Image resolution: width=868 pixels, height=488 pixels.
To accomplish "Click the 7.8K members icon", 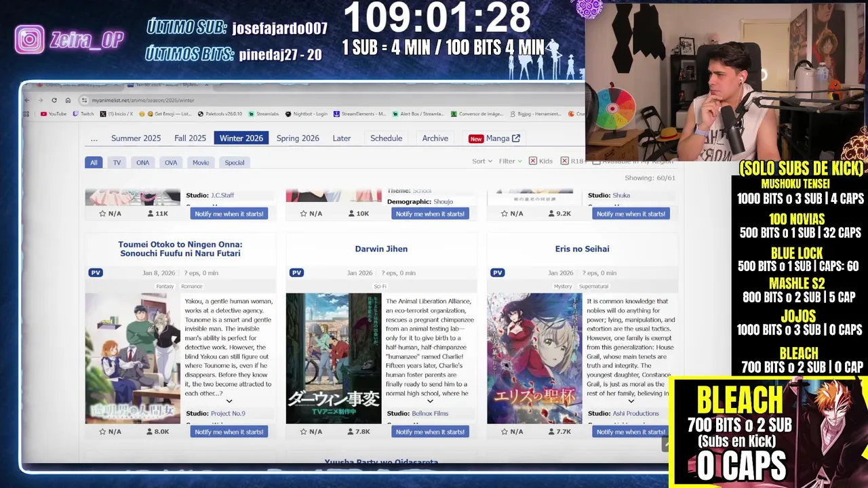I will (x=351, y=432).
